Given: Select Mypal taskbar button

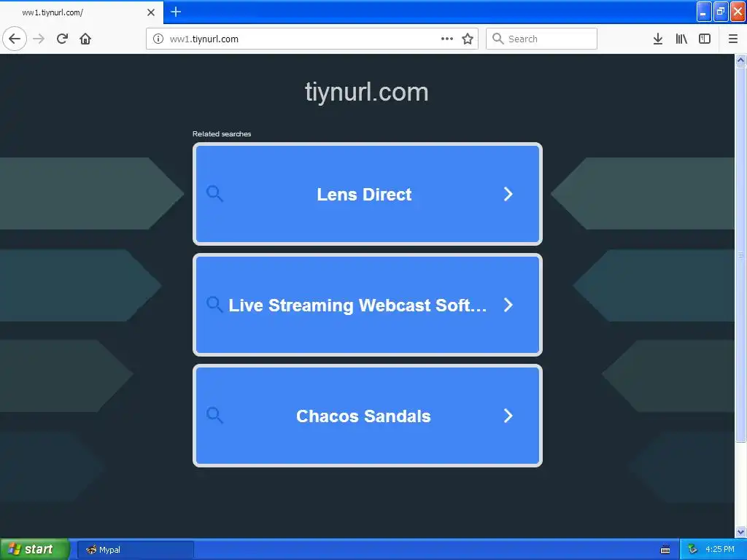Looking at the screenshot, I should click(x=135, y=550).
